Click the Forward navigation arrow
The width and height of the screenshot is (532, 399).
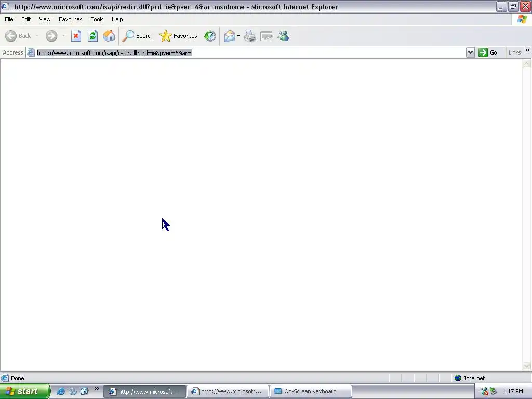pyautogui.click(x=51, y=36)
